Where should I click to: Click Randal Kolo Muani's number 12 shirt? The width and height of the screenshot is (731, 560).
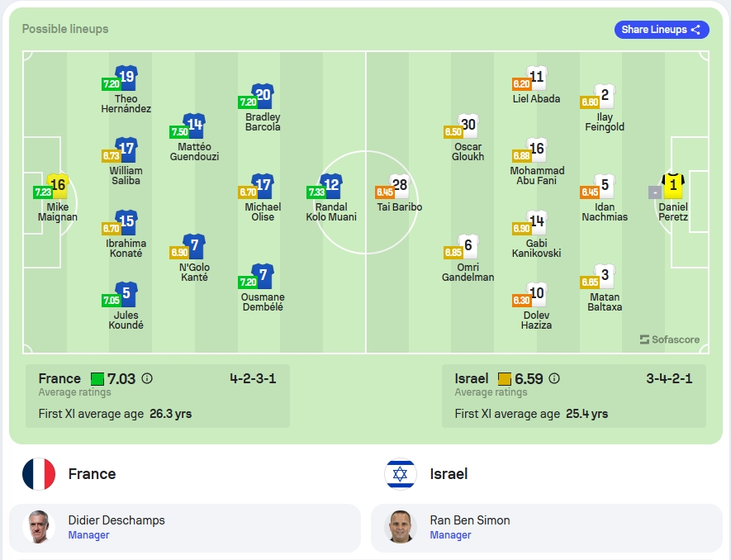pos(331,186)
